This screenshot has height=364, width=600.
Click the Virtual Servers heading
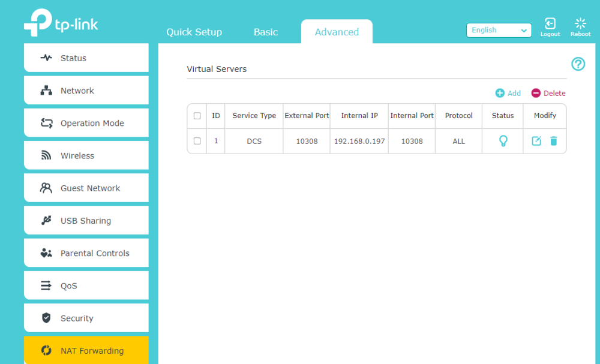pos(217,69)
